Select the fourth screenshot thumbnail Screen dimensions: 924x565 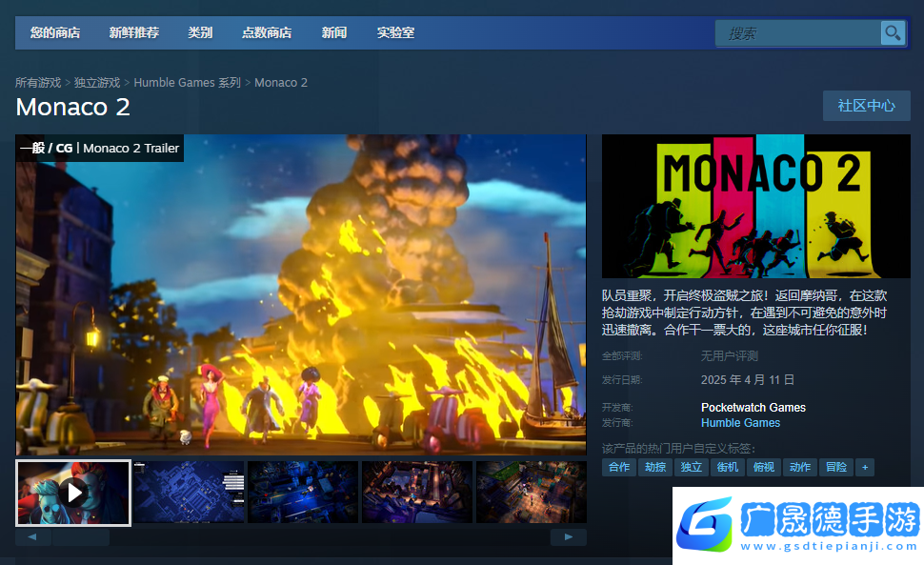click(x=417, y=492)
